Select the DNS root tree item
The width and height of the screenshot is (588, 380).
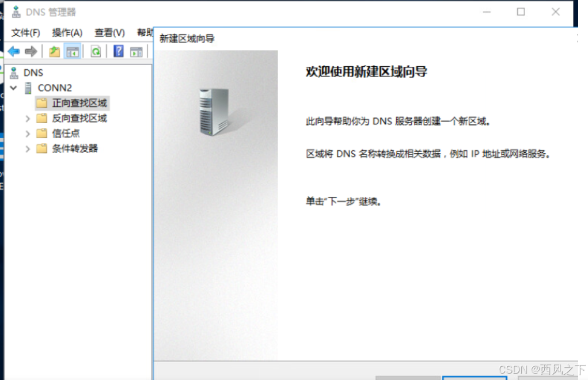pos(33,73)
